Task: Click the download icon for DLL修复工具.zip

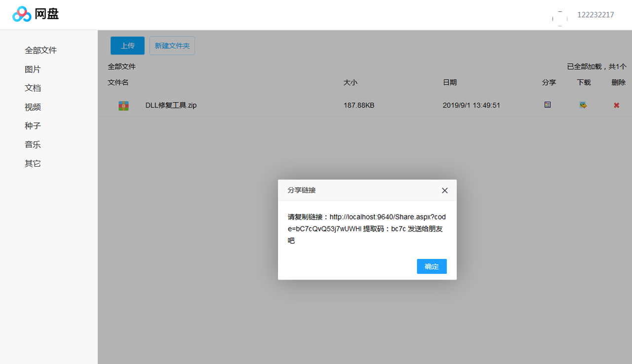Action: coord(583,105)
